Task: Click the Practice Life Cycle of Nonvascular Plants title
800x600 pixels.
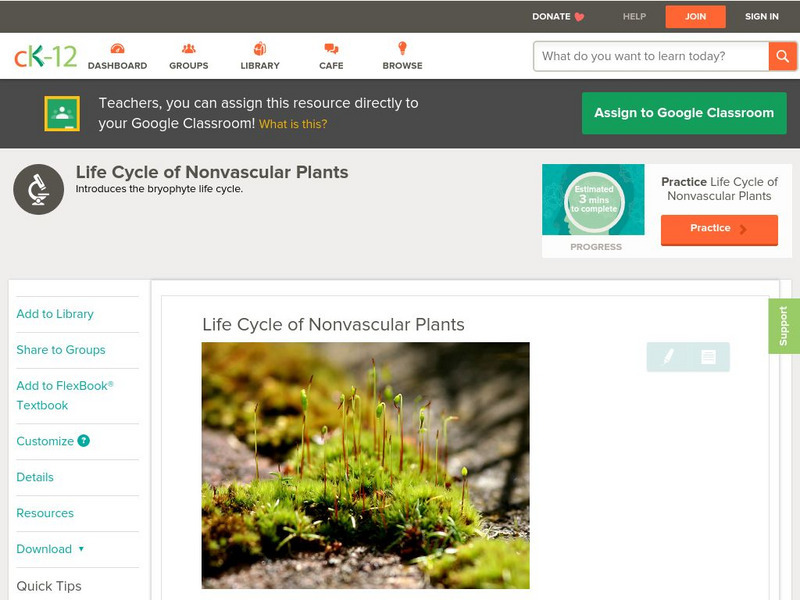Action: point(719,189)
